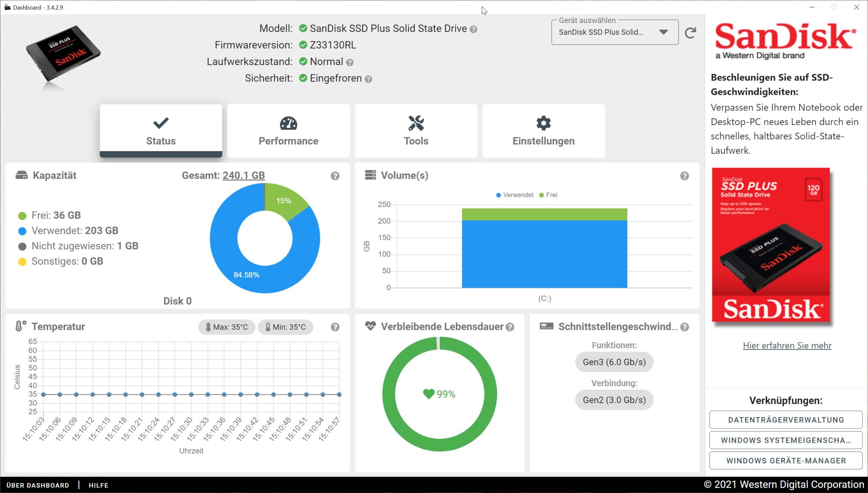Click the Einstellungen gear icon
868x493 pixels.
[544, 123]
